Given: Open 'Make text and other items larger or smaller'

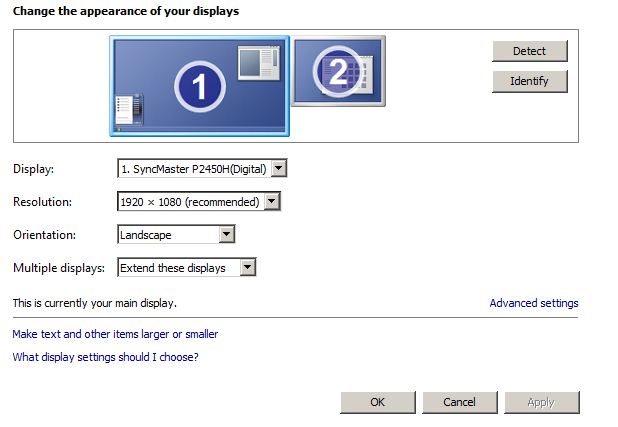Looking at the screenshot, I should (x=115, y=334).
